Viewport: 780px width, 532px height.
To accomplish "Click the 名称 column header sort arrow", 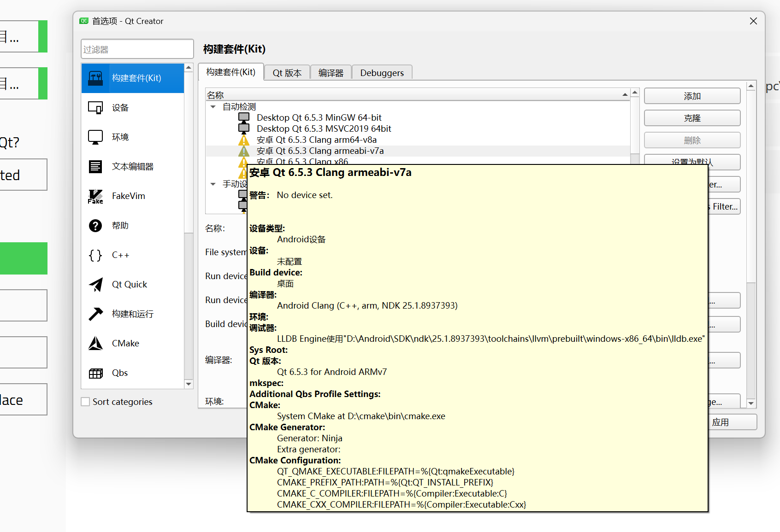I will click(625, 95).
